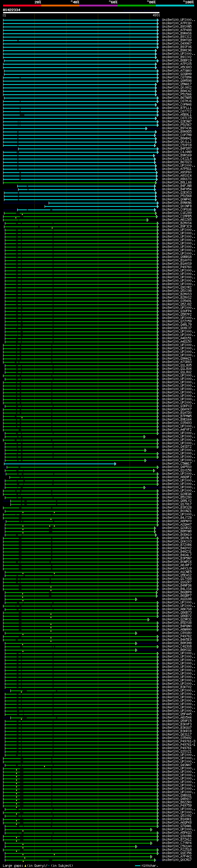Click label UniRef100_A9SP60

[177, 172]
